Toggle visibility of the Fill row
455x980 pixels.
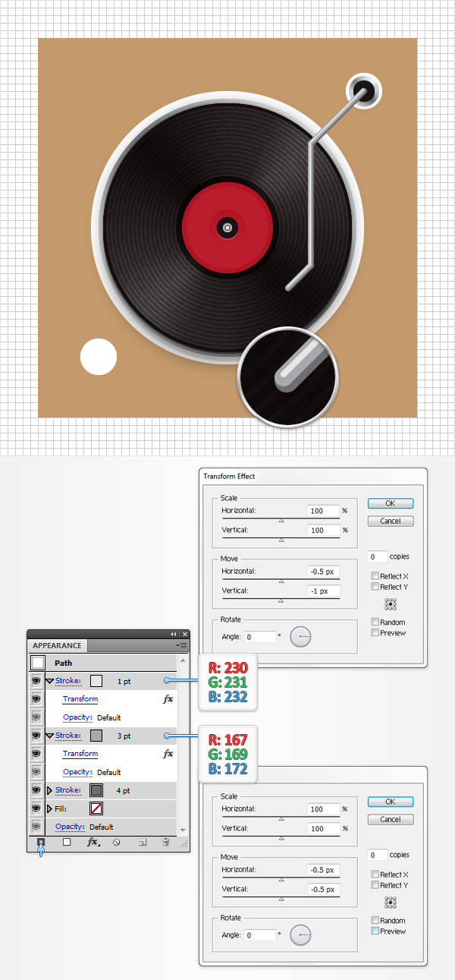[36, 808]
